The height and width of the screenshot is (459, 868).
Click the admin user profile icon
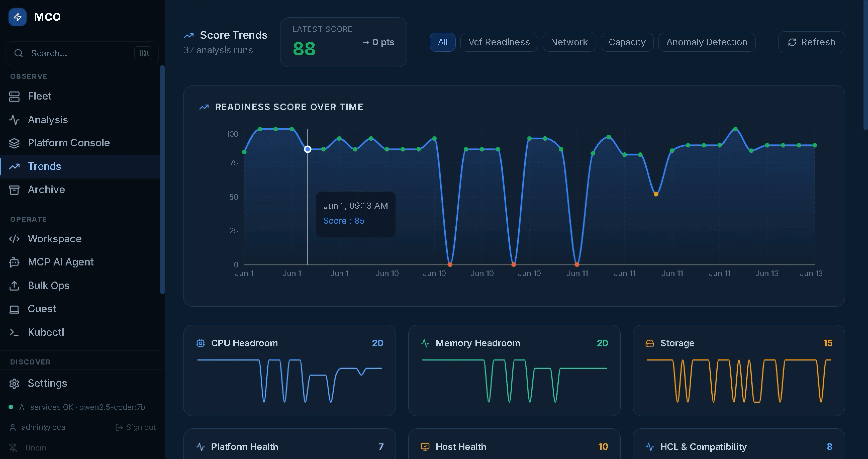click(x=13, y=427)
